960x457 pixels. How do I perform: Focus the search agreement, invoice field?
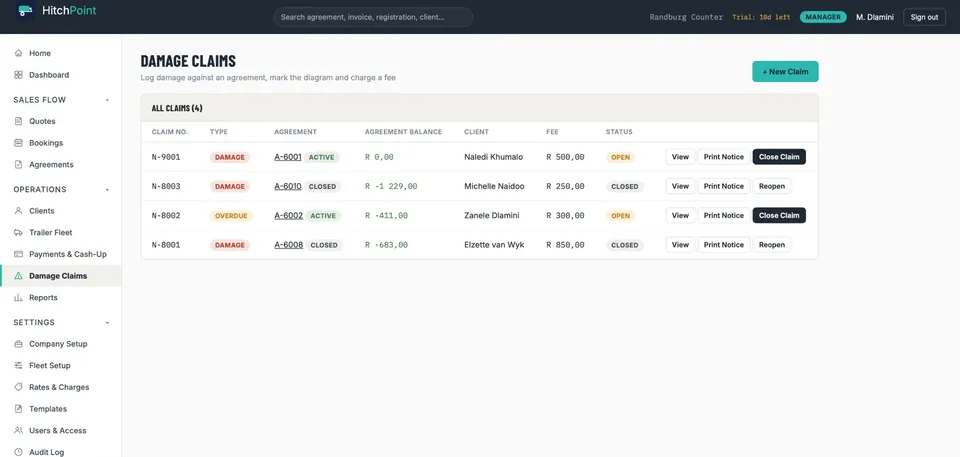coord(373,17)
